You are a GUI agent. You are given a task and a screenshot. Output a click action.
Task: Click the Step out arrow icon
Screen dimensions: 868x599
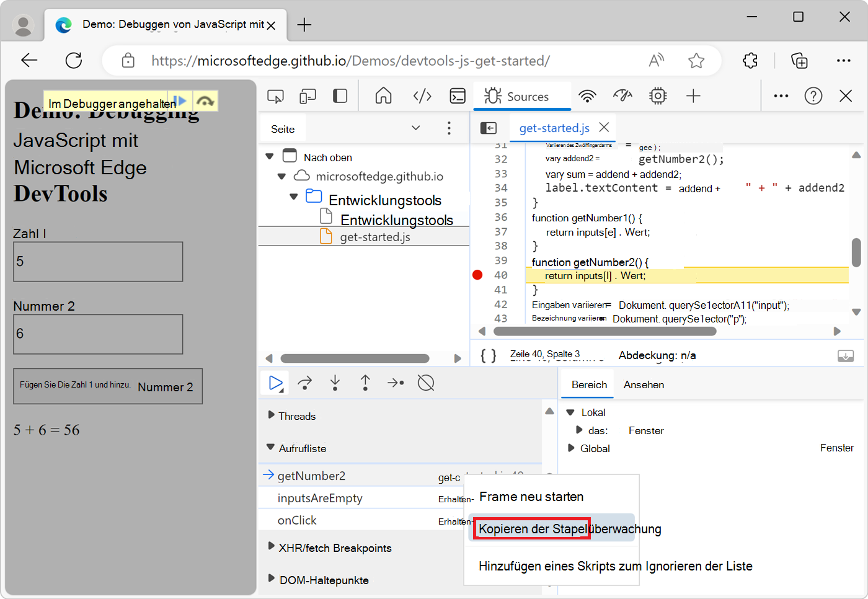[365, 383]
